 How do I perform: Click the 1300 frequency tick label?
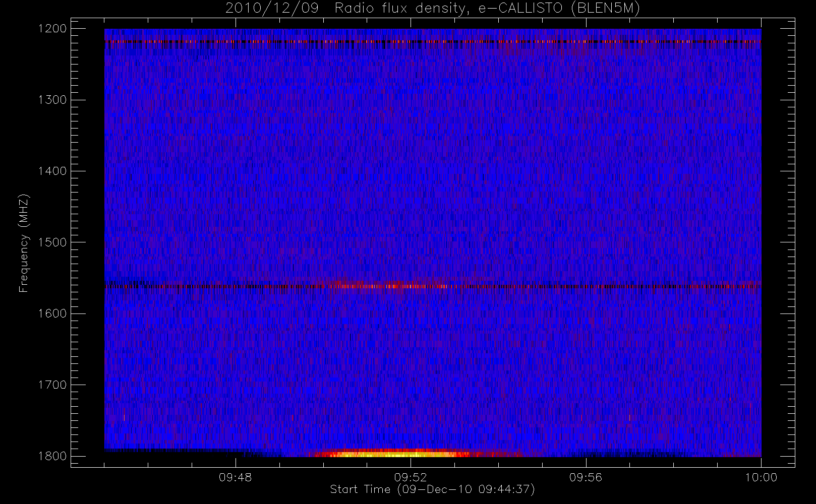click(52, 100)
